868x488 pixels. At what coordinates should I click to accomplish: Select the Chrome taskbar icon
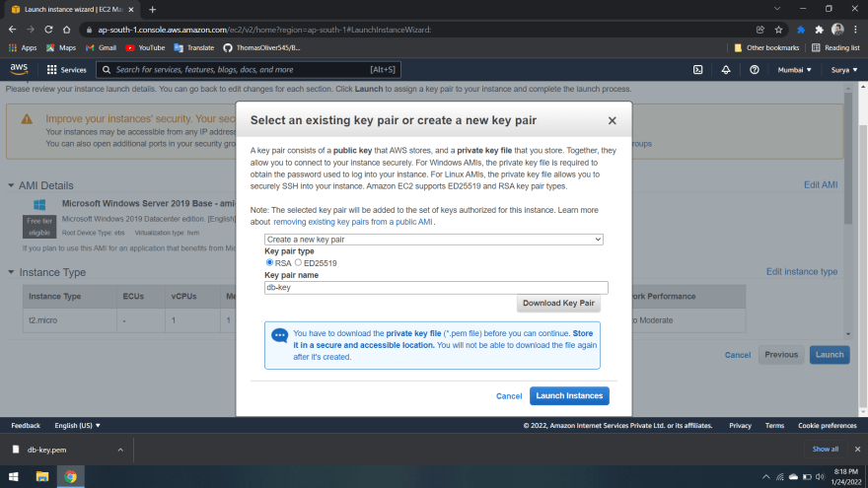[x=70, y=476]
